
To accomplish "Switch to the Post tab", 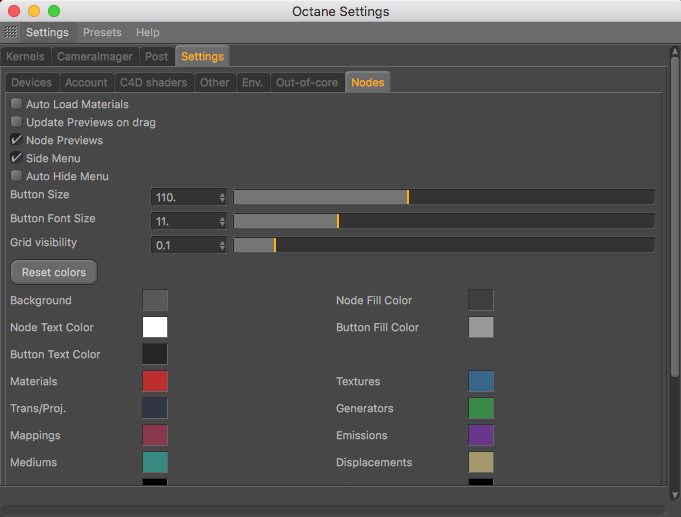I will tap(156, 56).
